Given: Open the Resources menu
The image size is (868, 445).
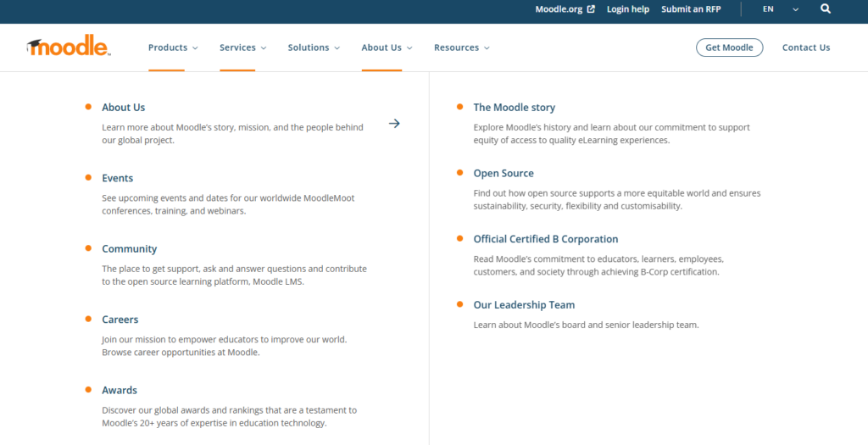Looking at the screenshot, I should (x=456, y=47).
